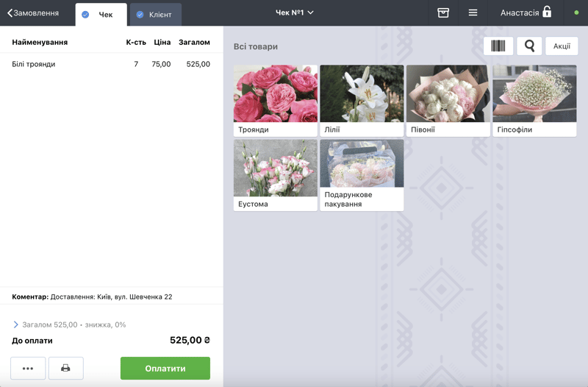
Task: Click the search magnifier icon
Action: pyautogui.click(x=529, y=46)
